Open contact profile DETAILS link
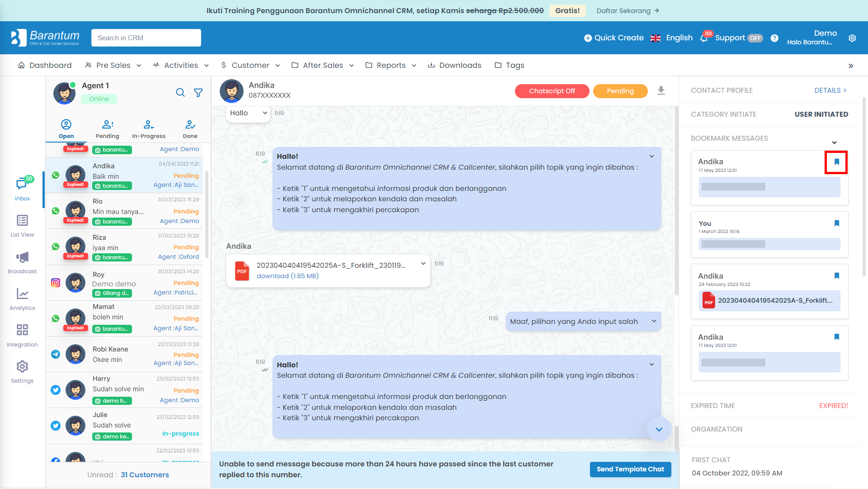The height and width of the screenshot is (489, 868). click(830, 90)
